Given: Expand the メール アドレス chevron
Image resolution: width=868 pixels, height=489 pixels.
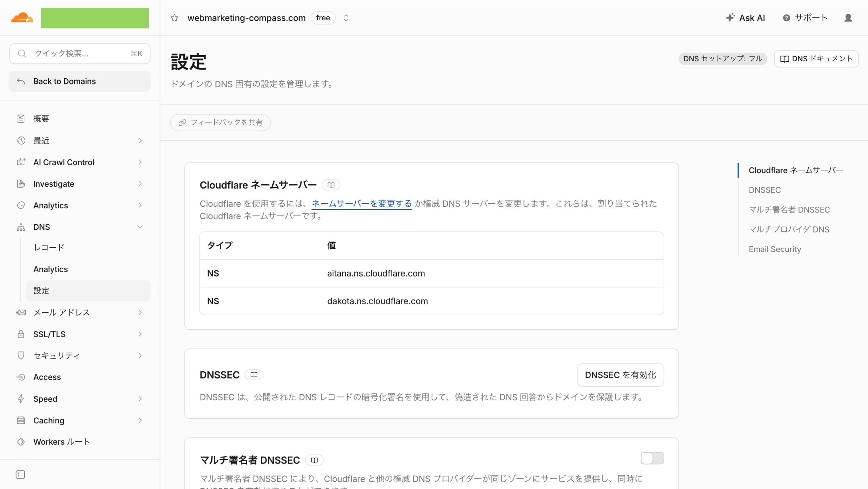Looking at the screenshot, I should pos(140,312).
